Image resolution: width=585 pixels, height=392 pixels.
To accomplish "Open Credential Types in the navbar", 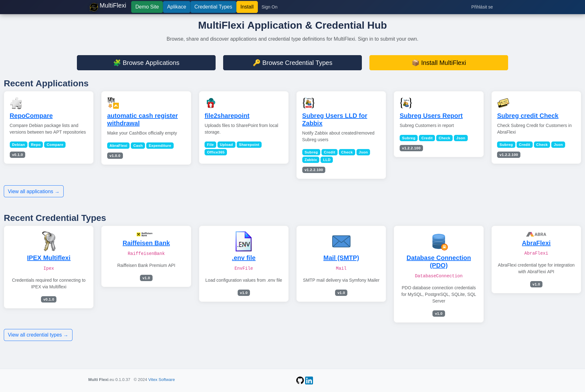I will tap(213, 7).
